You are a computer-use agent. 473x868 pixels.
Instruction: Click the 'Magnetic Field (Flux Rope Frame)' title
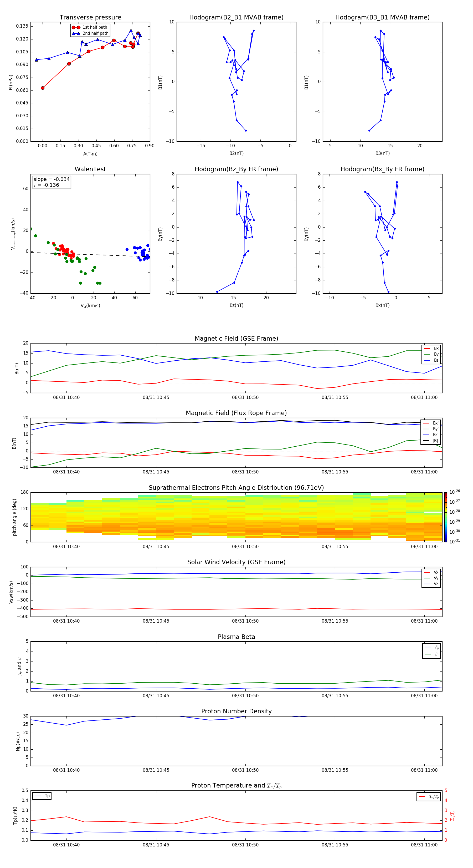point(236,413)
